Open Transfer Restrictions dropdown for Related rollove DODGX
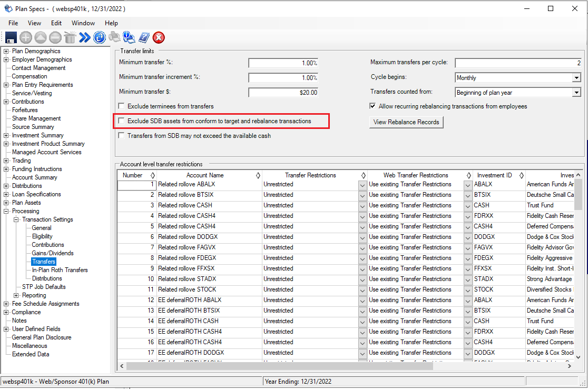The image size is (588, 390). (x=362, y=237)
